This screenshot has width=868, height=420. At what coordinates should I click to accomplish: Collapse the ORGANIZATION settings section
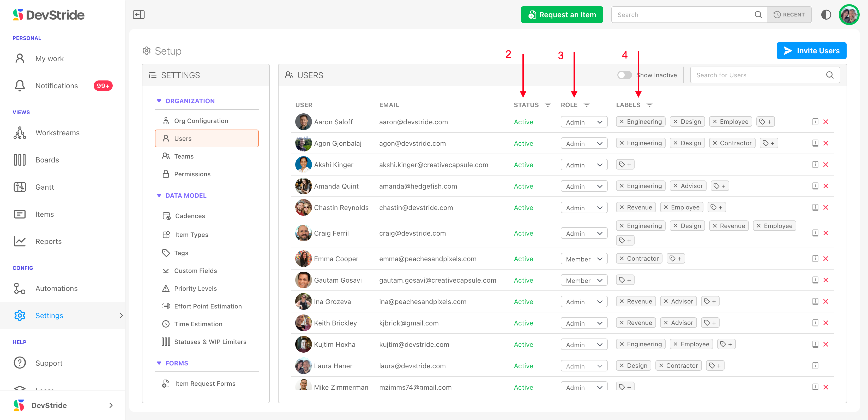159,101
